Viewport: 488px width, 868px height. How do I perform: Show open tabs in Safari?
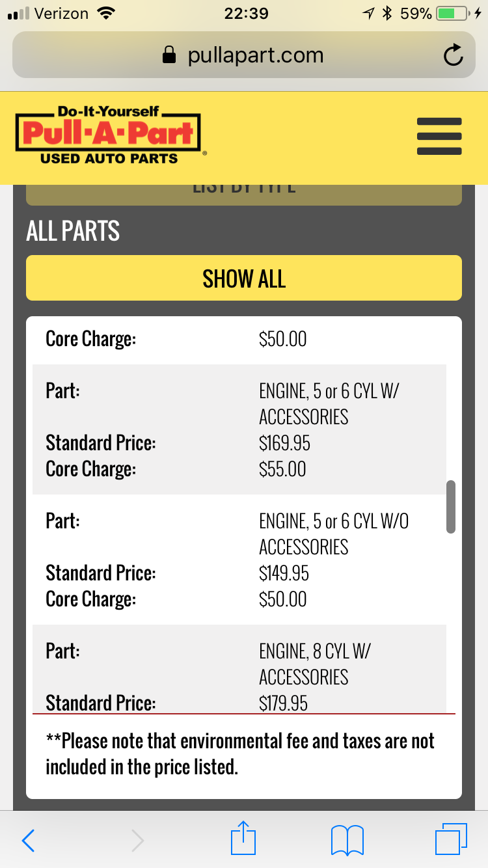[451, 839]
